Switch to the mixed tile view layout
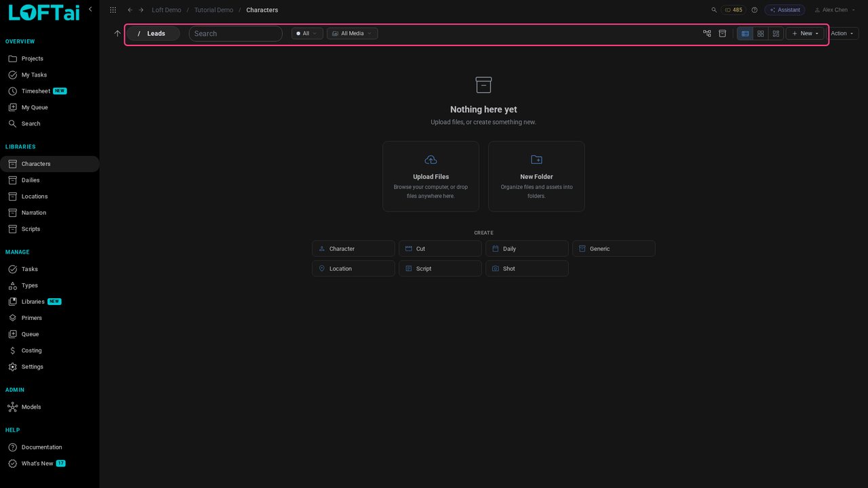The image size is (868, 488). (x=776, y=33)
